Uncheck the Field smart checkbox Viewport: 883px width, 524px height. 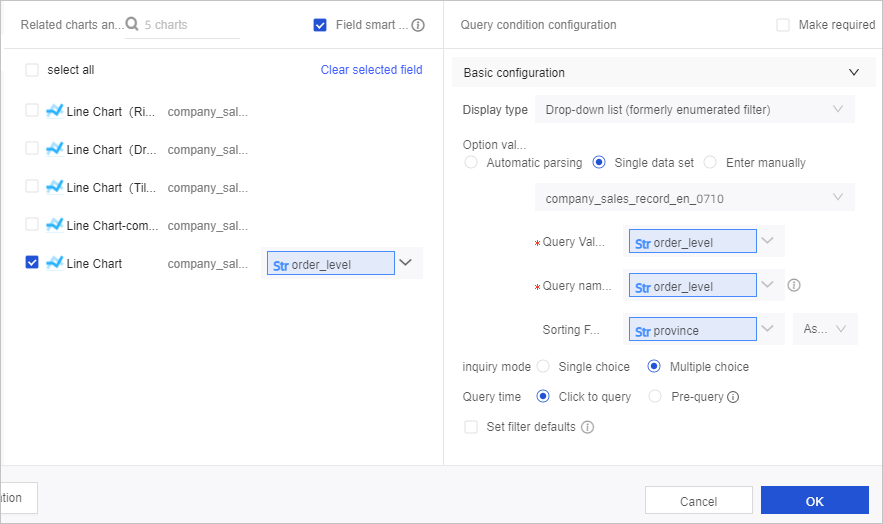(320, 25)
